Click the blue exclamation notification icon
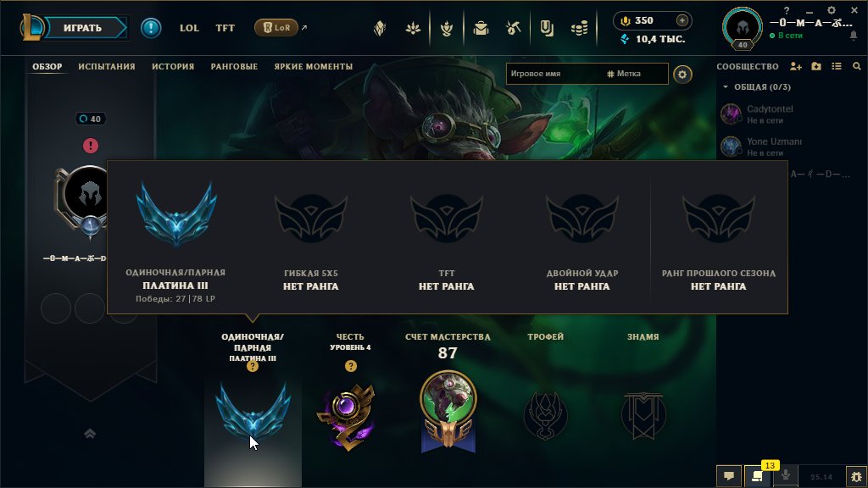The width and height of the screenshot is (868, 488). click(151, 28)
